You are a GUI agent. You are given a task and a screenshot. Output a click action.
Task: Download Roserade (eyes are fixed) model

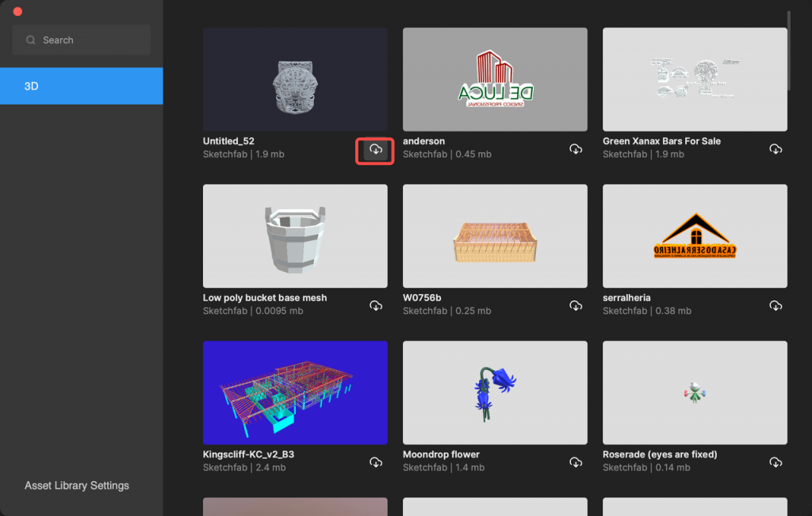click(776, 463)
